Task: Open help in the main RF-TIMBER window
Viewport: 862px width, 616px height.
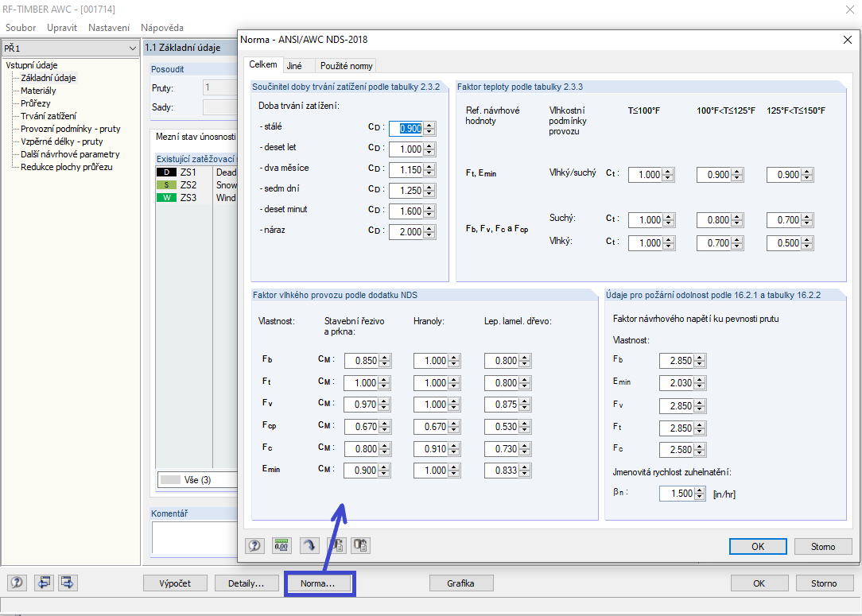Action: coord(17,583)
